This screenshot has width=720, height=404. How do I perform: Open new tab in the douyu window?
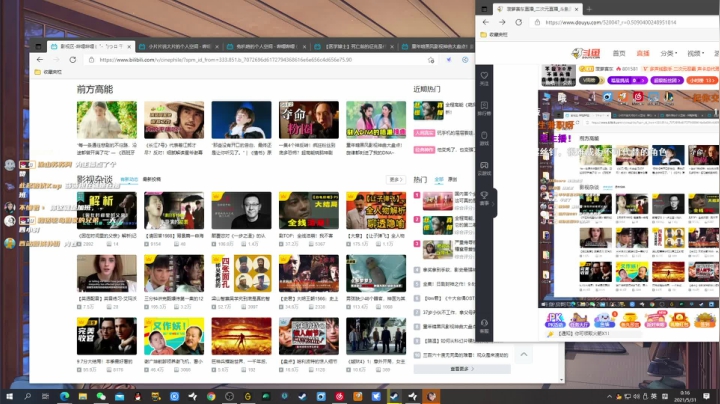pos(589,9)
